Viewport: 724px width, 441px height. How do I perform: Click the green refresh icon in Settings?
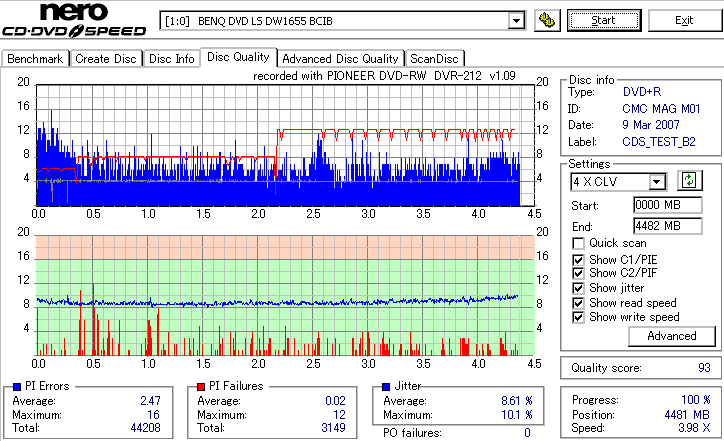click(x=689, y=181)
